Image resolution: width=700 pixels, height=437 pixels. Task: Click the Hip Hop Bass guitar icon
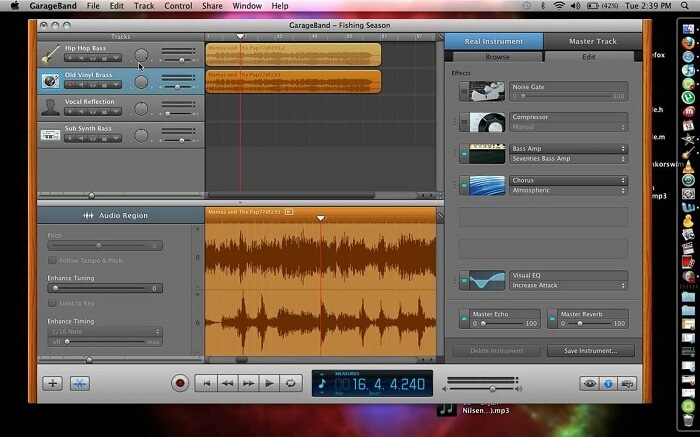click(x=50, y=53)
